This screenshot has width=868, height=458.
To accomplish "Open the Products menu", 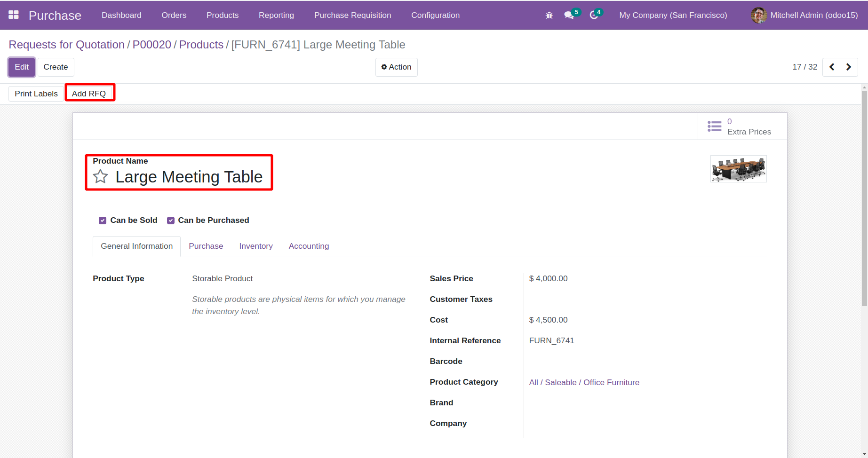I will (x=223, y=15).
